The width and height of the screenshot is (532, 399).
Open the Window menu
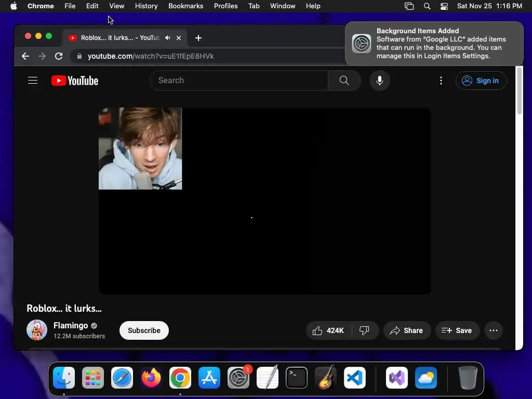[283, 6]
